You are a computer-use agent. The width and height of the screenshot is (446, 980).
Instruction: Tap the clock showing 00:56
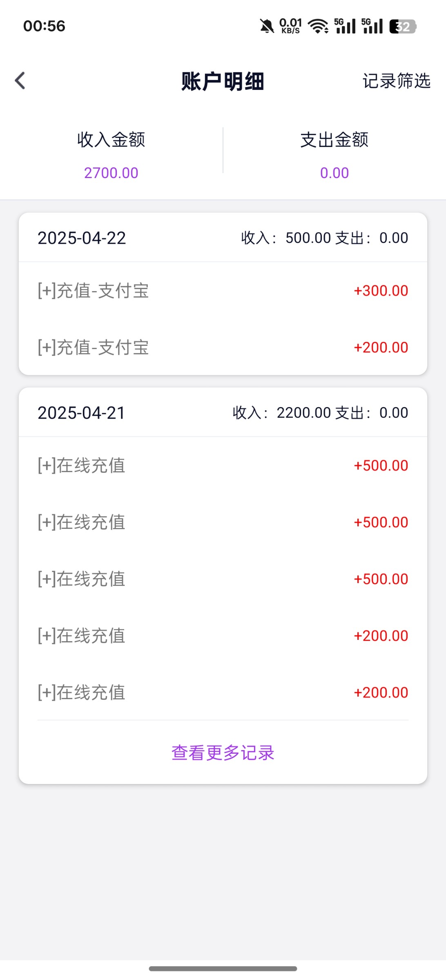(x=44, y=26)
